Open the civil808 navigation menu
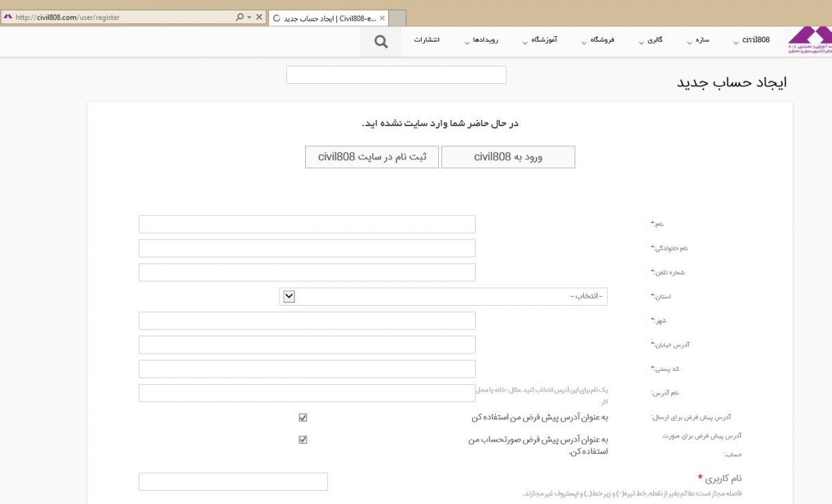The height and width of the screenshot is (504, 832). [756, 40]
